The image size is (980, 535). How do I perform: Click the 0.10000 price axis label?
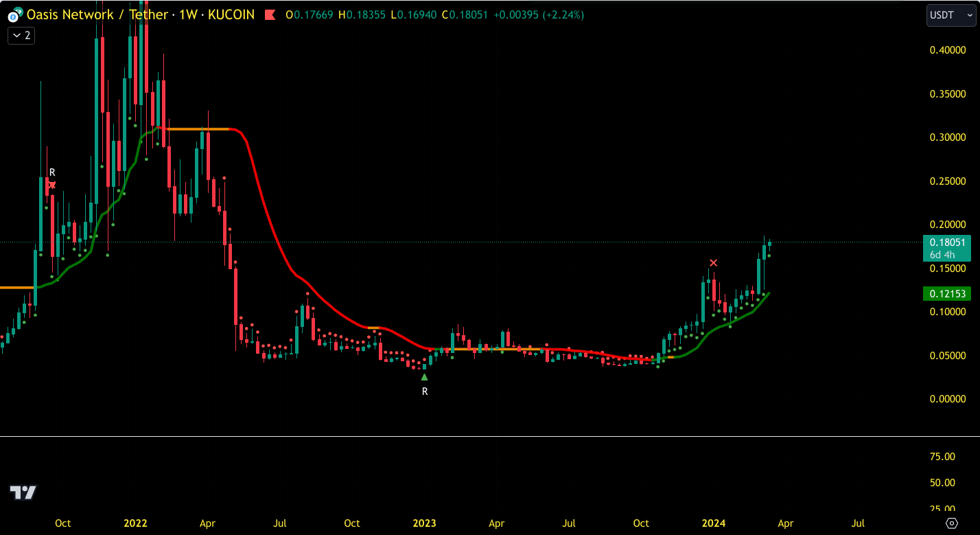[x=948, y=312]
